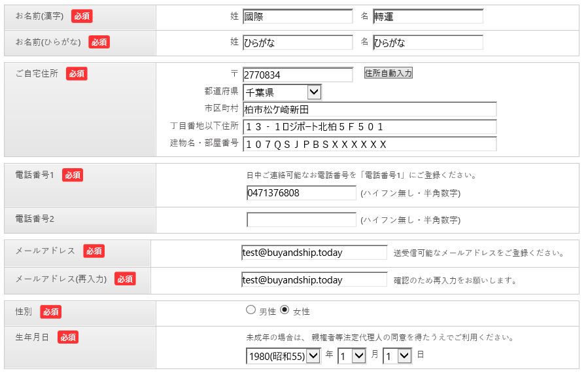Select the 女性 radio button
588x375 pixels.
pyautogui.click(x=285, y=310)
